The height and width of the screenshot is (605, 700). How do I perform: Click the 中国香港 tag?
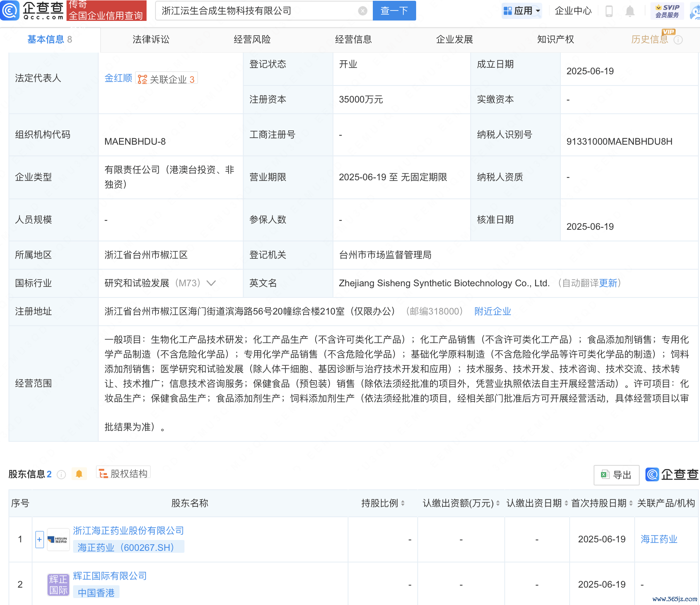(x=96, y=593)
